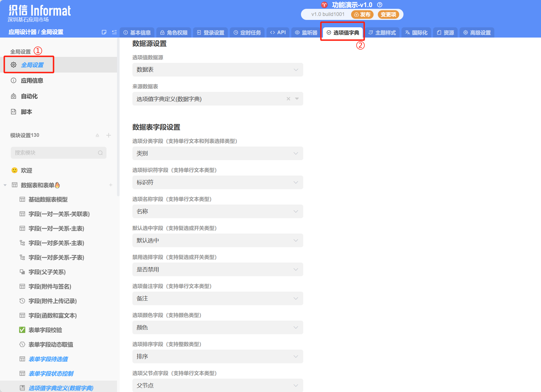This screenshot has width=541, height=392.
Task: Collapse the 数据表和表单 tree group
Action: pyautogui.click(x=5, y=185)
